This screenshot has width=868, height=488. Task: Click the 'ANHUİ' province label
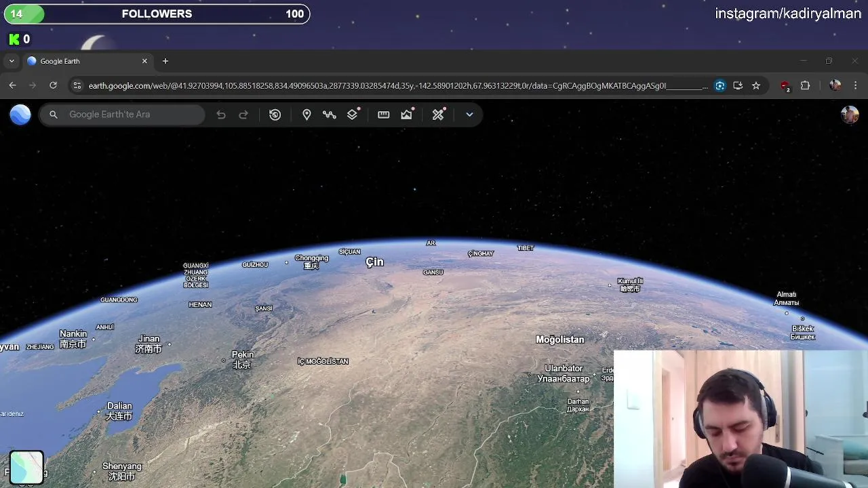105,327
